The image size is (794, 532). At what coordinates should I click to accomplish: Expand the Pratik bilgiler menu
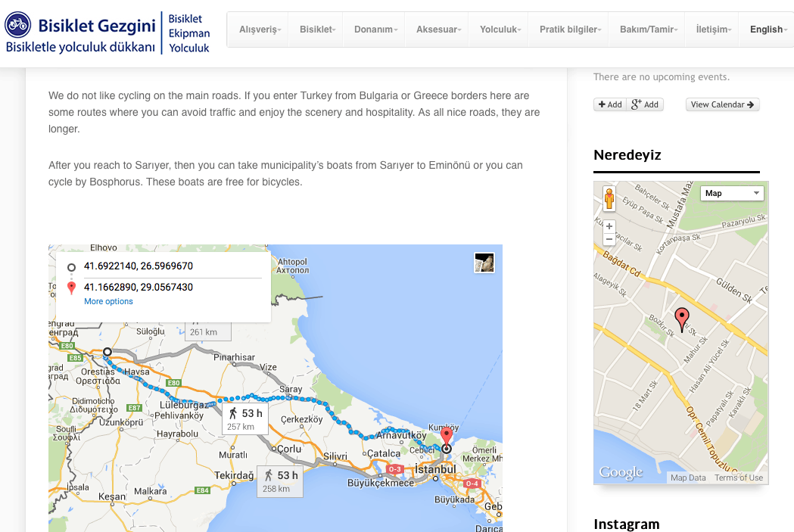(x=570, y=30)
